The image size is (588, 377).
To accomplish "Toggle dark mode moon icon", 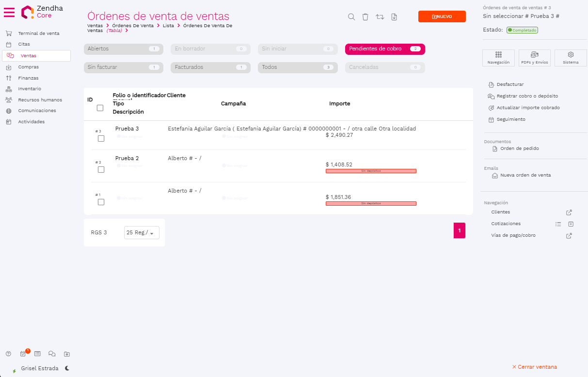I will coord(67,368).
